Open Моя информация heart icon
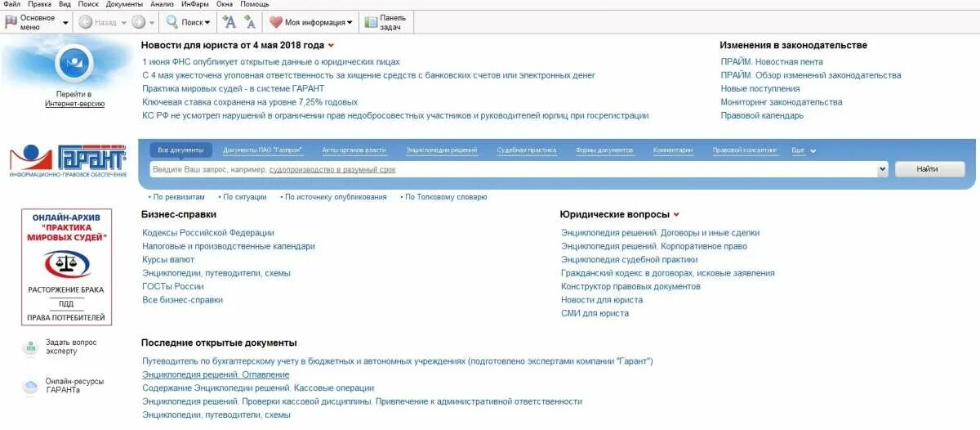The height and width of the screenshot is (430, 980). [276, 22]
